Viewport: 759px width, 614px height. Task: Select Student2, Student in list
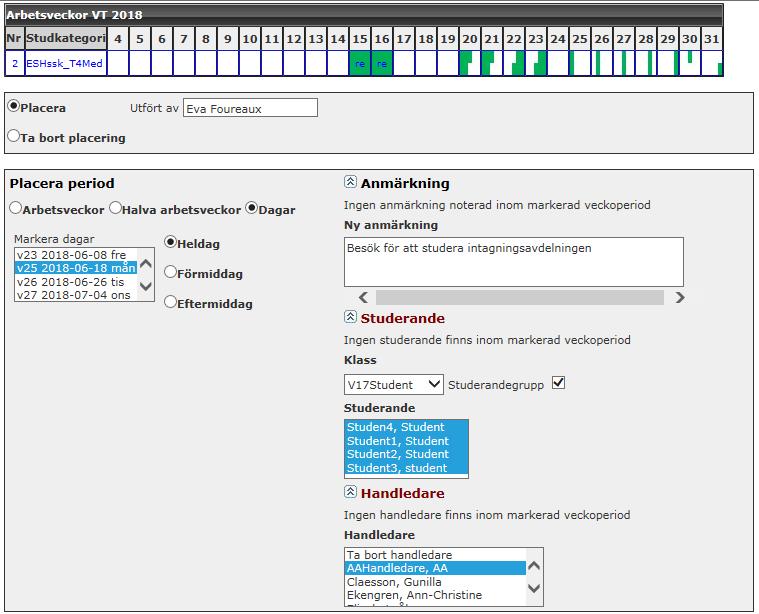[x=406, y=454]
